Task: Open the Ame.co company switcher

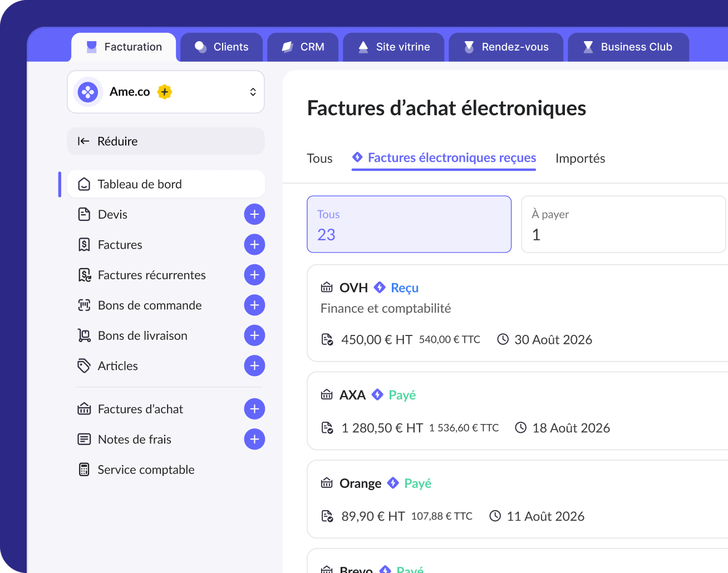Action: tap(166, 92)
